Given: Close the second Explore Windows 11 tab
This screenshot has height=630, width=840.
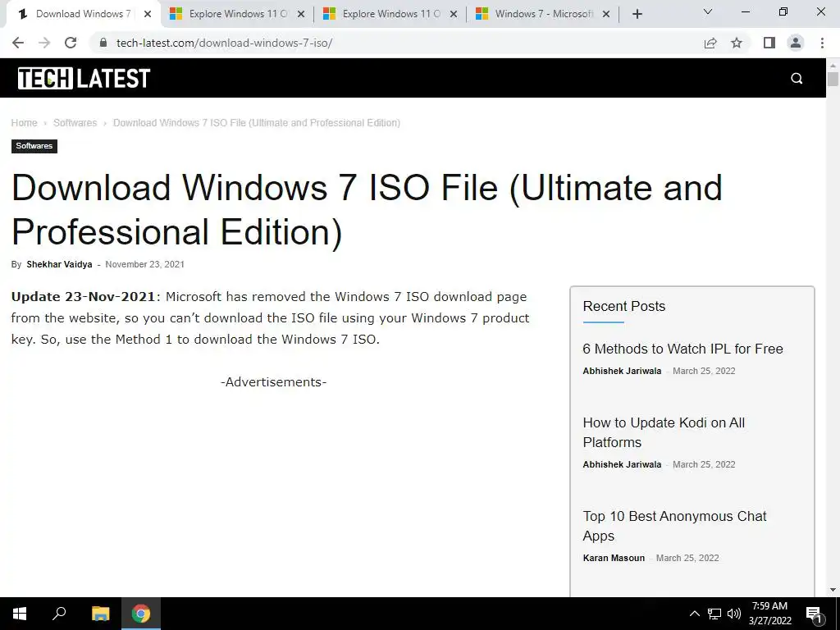Looking at the screenshot, I should (x=454, y=14).
